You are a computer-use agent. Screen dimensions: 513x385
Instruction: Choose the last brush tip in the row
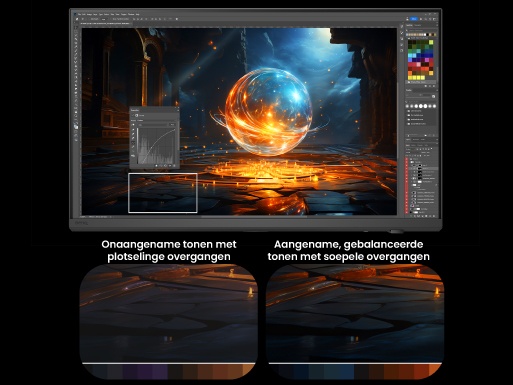pyautogui.click(x=434, y=106)
